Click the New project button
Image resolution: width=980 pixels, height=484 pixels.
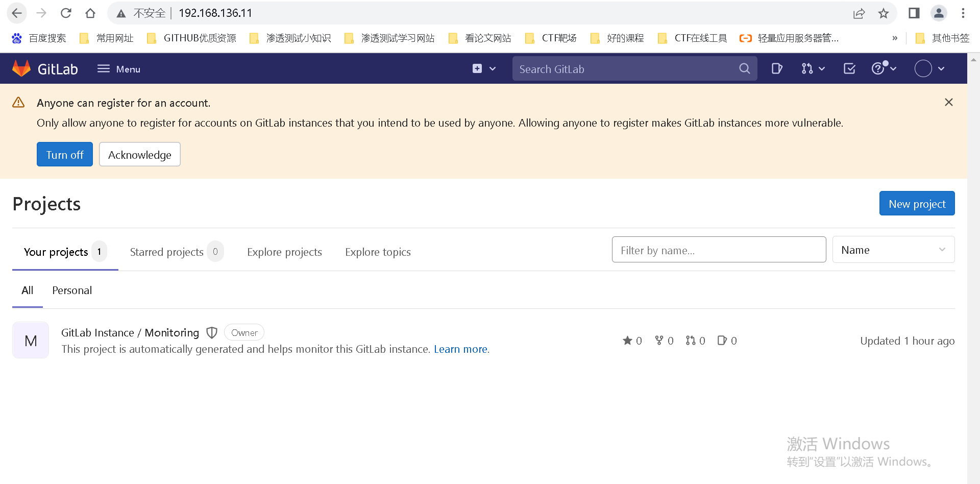(917, 203)
